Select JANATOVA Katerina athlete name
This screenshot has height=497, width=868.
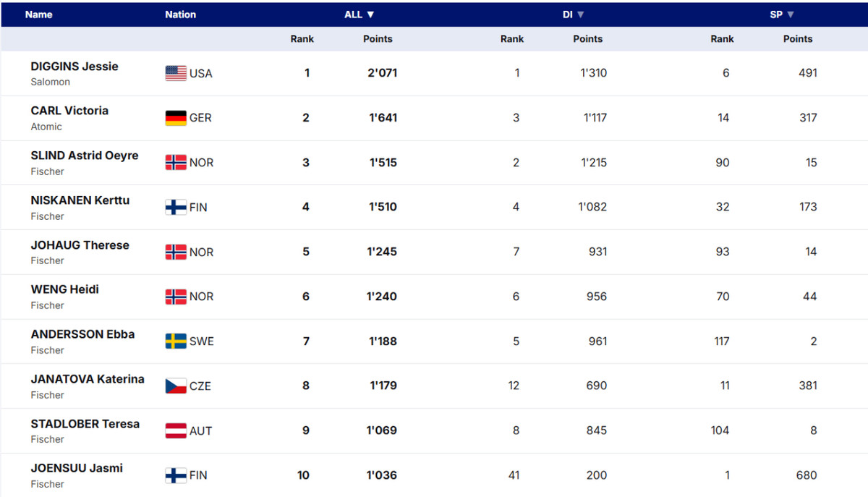(x=88, y=379)
